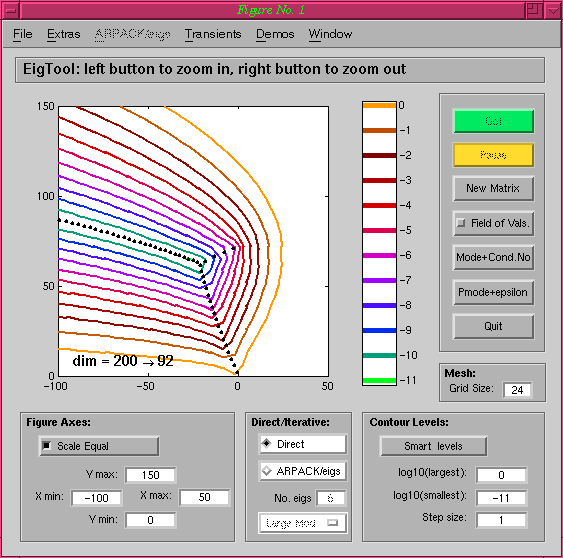The width and height of the screenshot is (563, 558).
Task: Click the Mode+Cond.No button
Action: pyautogui.click(x=493, y=257)
